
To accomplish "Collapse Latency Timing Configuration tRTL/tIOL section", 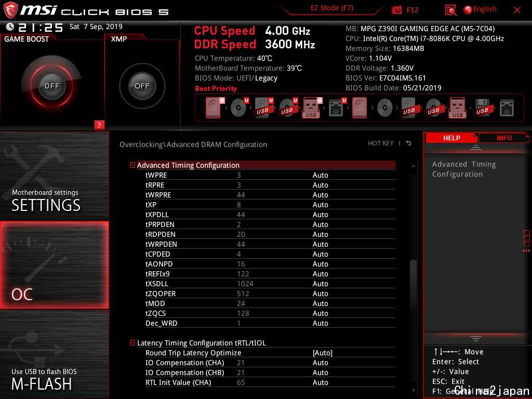I will (132, 343).
